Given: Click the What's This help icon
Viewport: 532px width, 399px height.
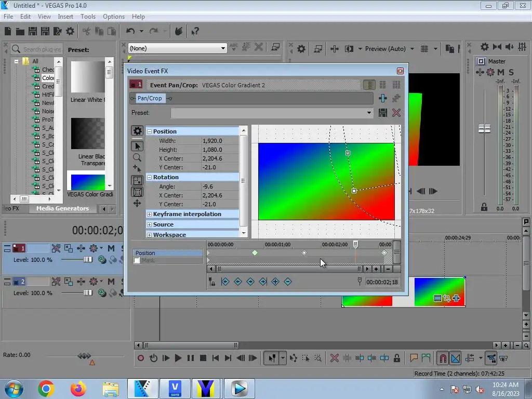Looking at the screenshot, I should (195, 32).
